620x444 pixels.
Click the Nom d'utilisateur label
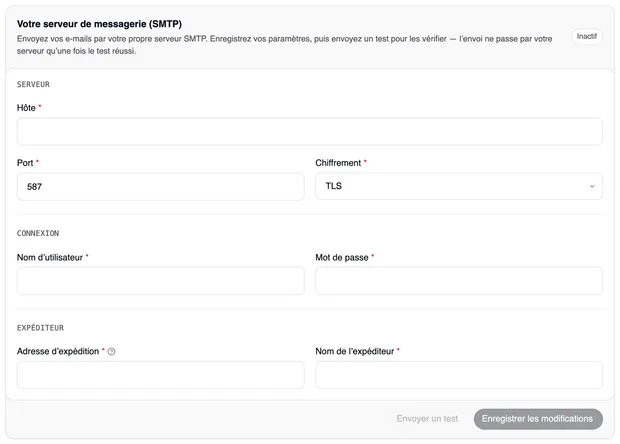pyautogui.click(x=50, y=257)
